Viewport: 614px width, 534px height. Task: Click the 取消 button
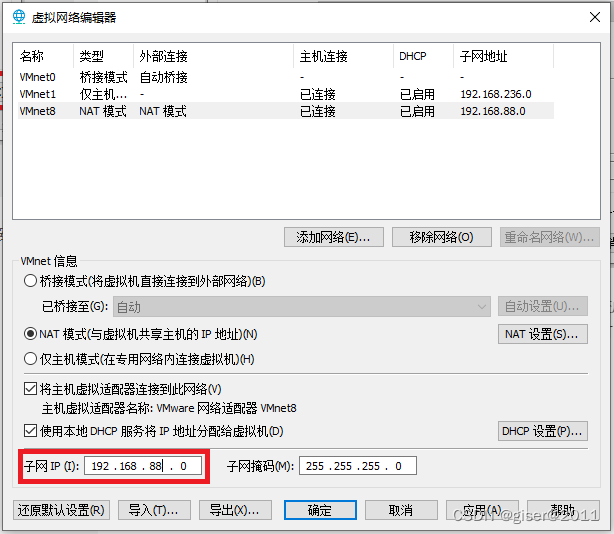401,510
